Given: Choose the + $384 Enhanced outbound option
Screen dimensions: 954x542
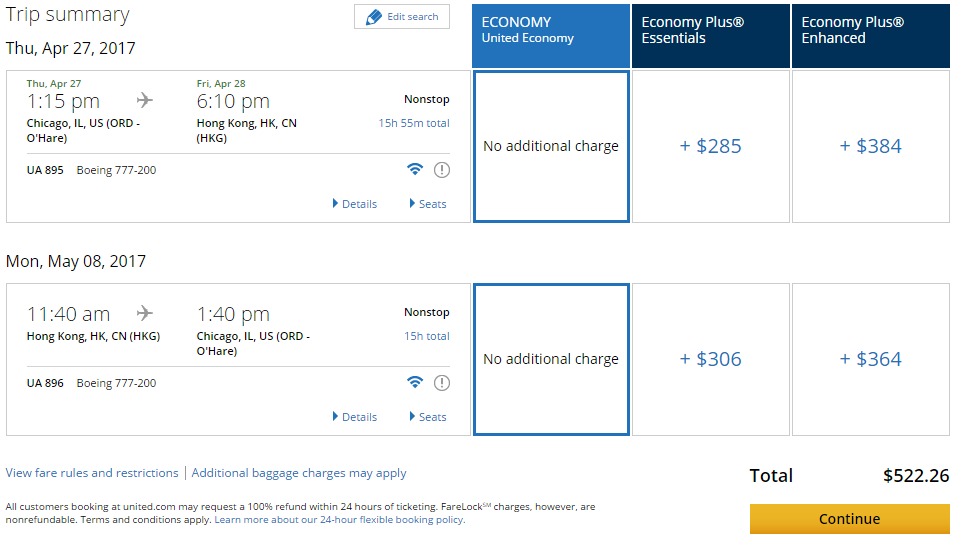Looking at the screenshot, I should click(x=871, y=147).
